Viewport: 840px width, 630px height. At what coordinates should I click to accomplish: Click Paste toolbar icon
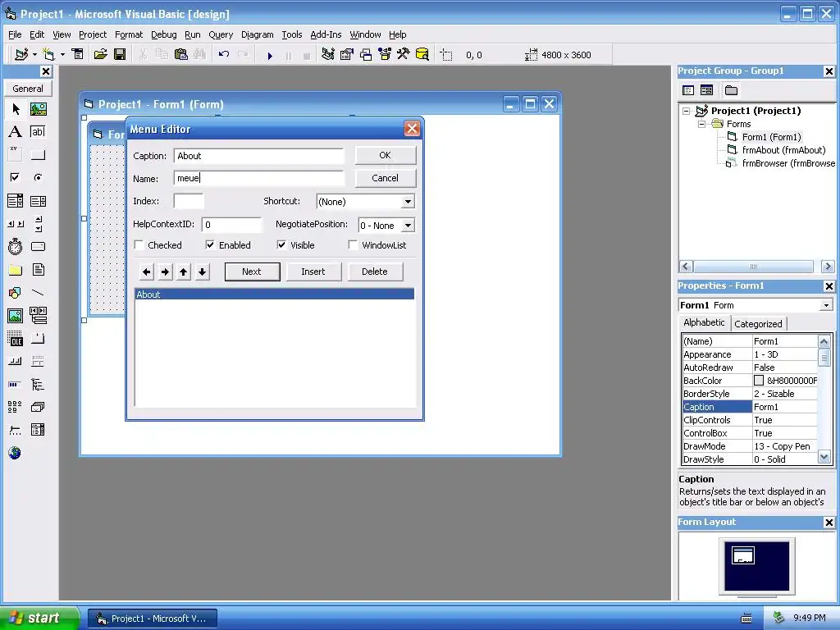point(181,55)
